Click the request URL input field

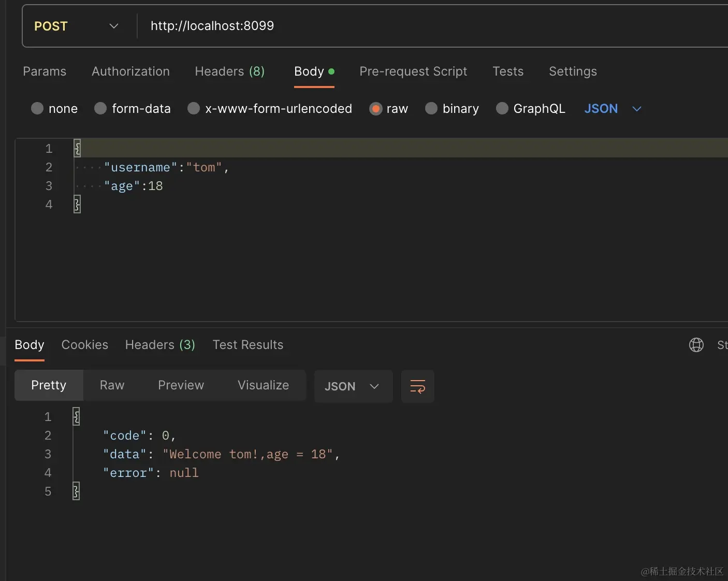point(414,26)
